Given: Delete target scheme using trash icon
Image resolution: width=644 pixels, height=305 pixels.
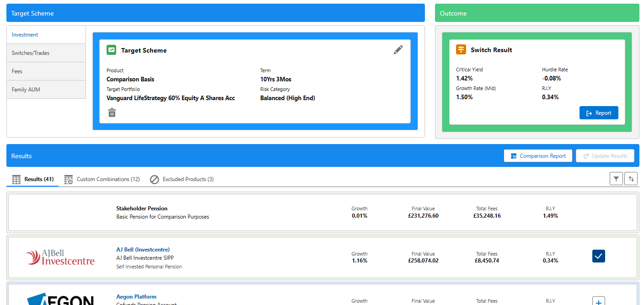Looking at the screenshot, I should tap(112, 112).
